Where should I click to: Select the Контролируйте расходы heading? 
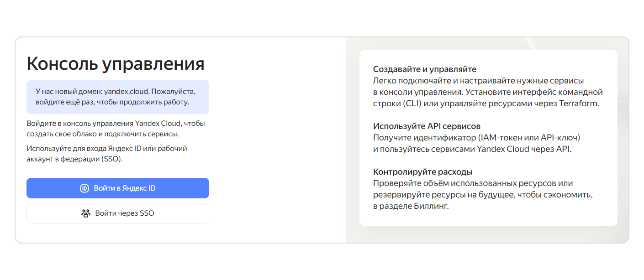pyautogui.click(x=423, y=172)
